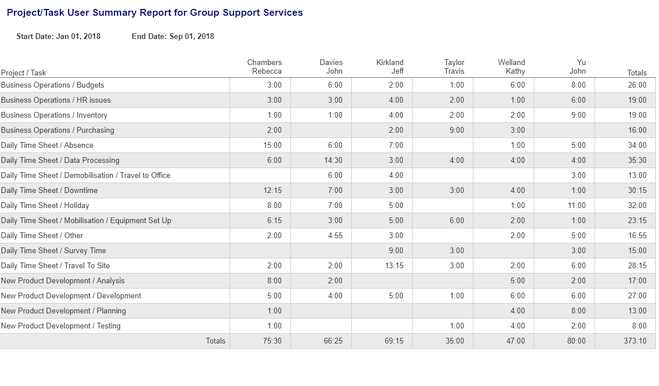Select the New Product Development / Testing label
Screen dimensions: 659x386
pyautogui.click(x=61, y=326)
